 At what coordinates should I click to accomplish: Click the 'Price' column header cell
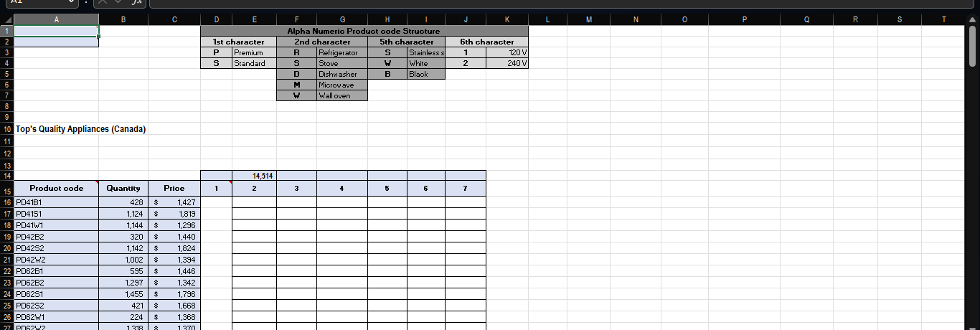[x=174, y=188]
